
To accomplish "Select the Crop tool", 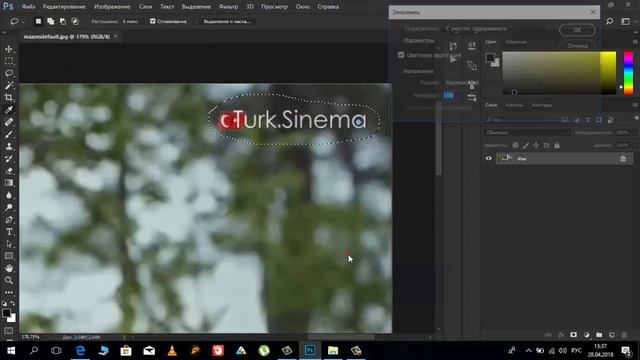I will click(x=9, y=98).
